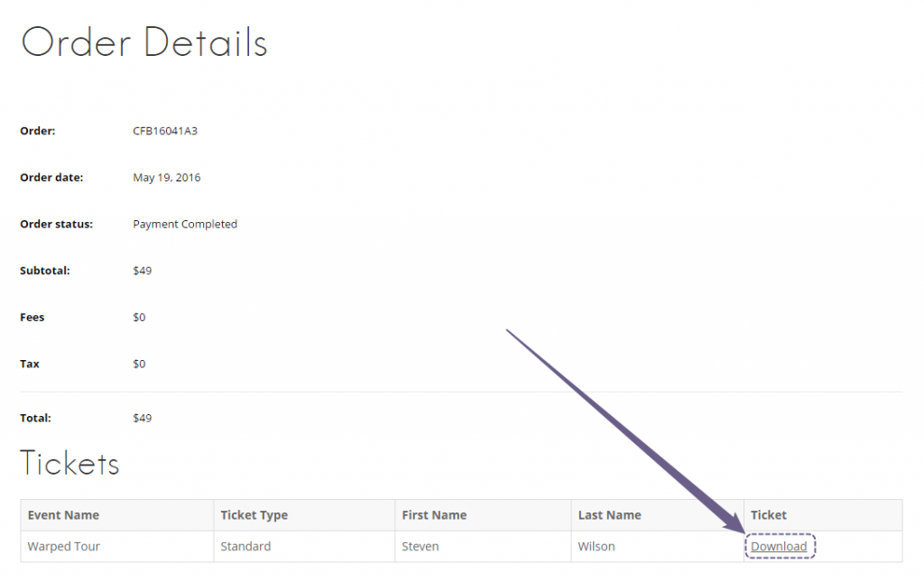Select the order number CFB16041A3
The height and width of the screenshot is (582, 924).
click(x=165, y=131)
